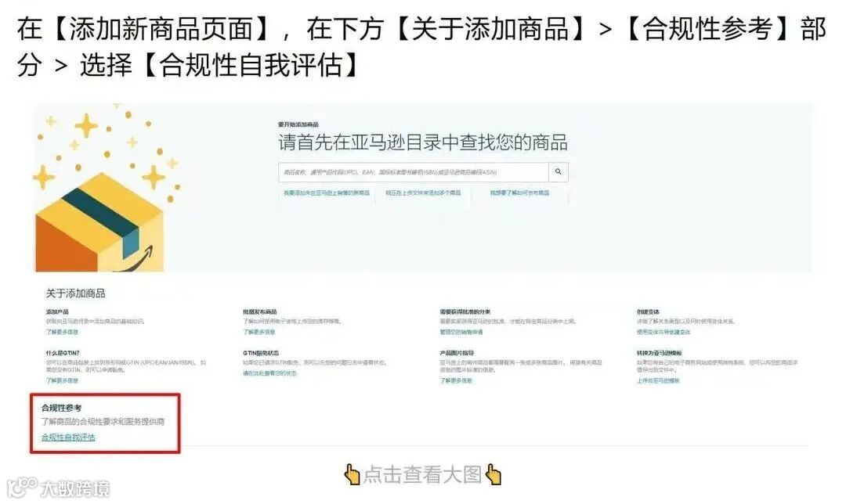Click learn more under 什么是GTIN?
This screenshot has width=846, height=504.
(62, 380)
